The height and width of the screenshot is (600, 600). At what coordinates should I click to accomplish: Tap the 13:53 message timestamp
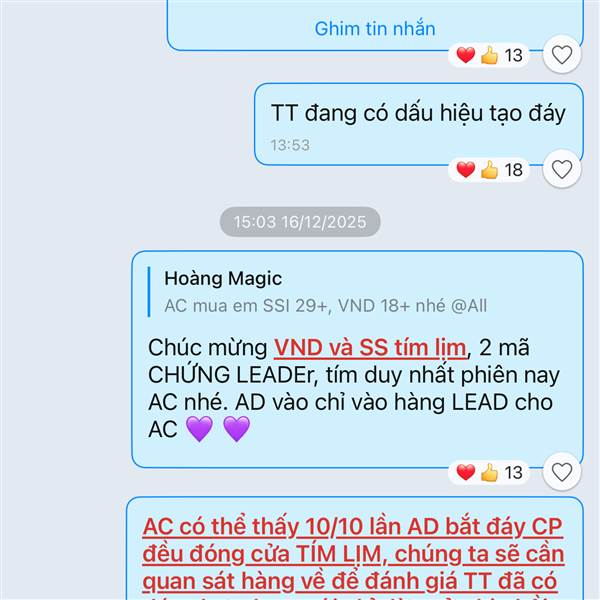coord(290,145)
